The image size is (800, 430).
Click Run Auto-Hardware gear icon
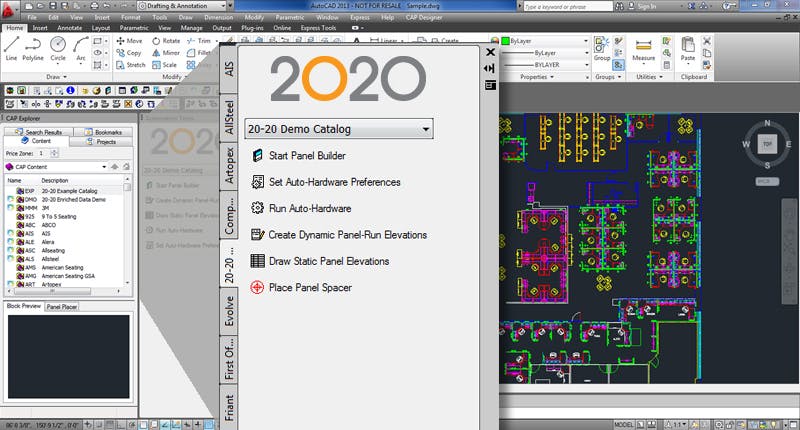(258, 208)
